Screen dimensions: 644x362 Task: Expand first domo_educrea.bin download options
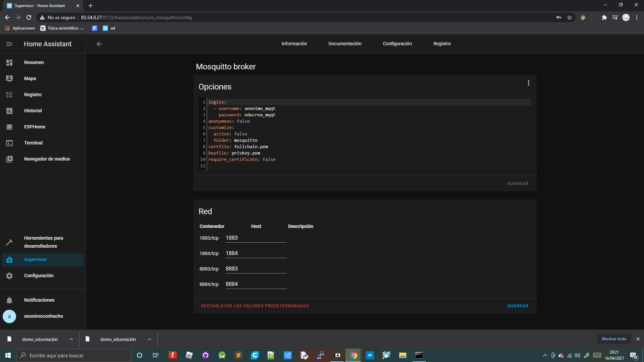click(71, 339)
